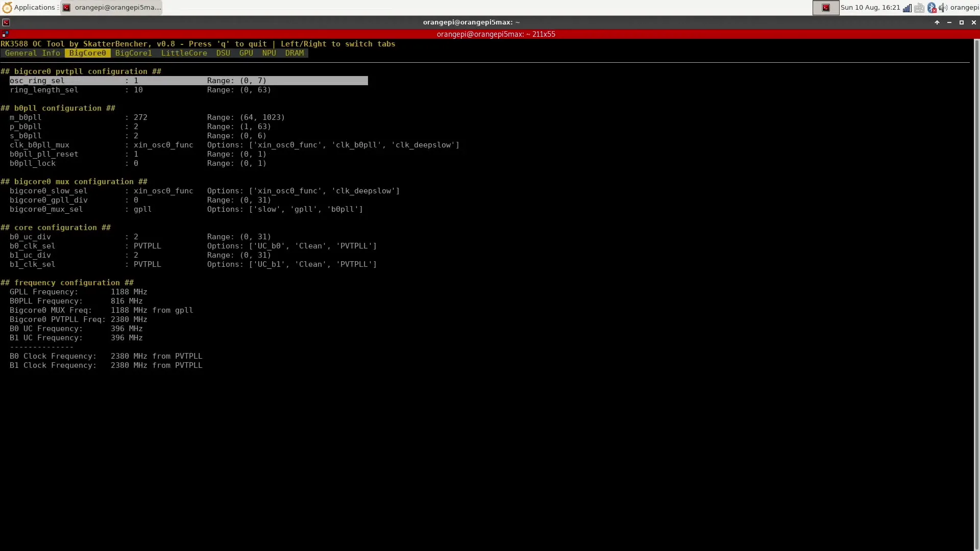The height and width of the screenshot is (551, 980).
Task: Click the keyboard layout tray icon
Action: pos(919,8)
